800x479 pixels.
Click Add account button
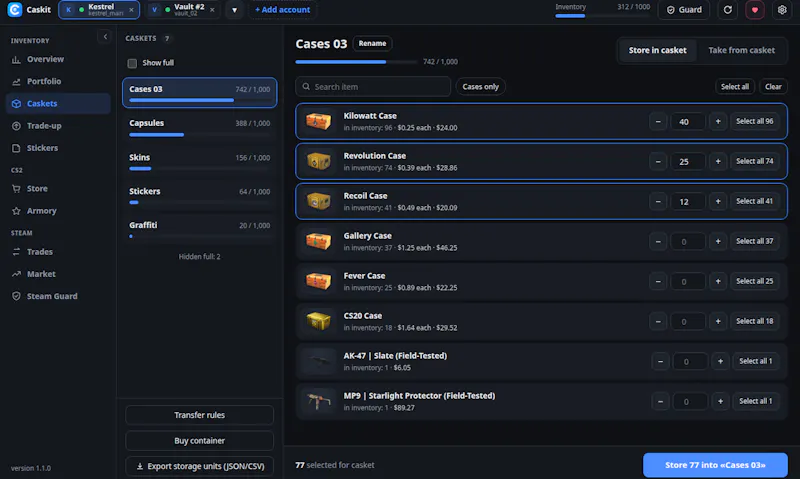coord(282,10)
